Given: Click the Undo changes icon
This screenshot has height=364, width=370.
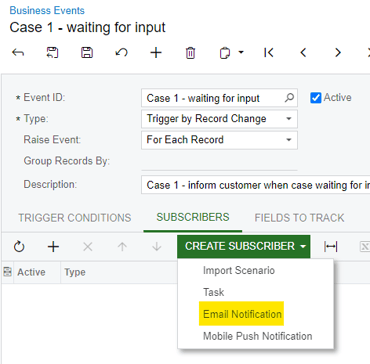Looking at the screenshot, I should coord(121,53).
